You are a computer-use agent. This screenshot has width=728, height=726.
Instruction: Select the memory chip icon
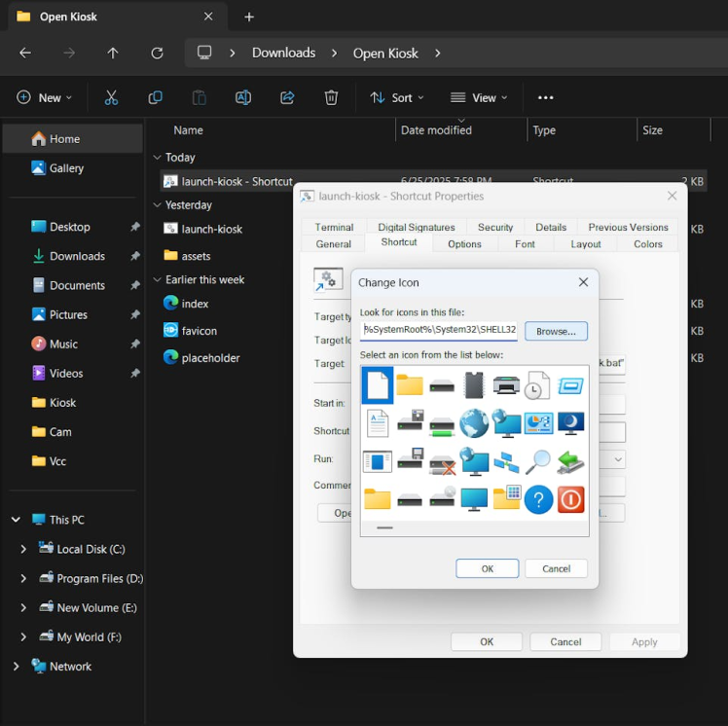point(474,385)
